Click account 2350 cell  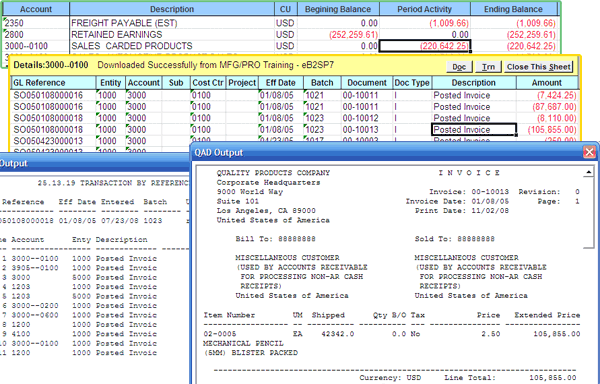tap(36, 23)
